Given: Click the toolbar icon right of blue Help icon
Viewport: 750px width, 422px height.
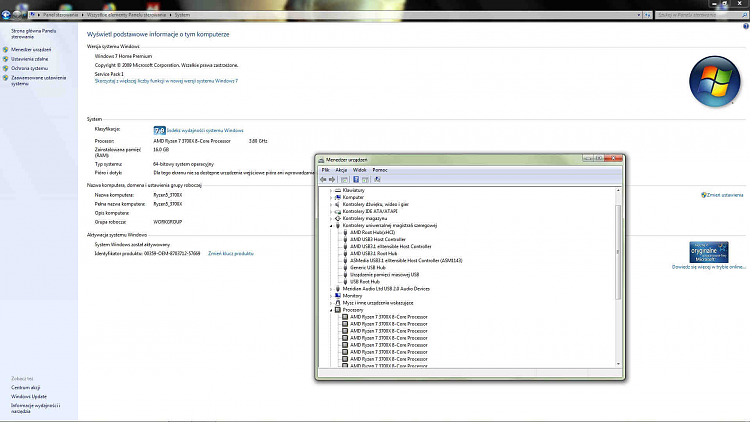Looking at the screenshot, I should click(365, 179).
